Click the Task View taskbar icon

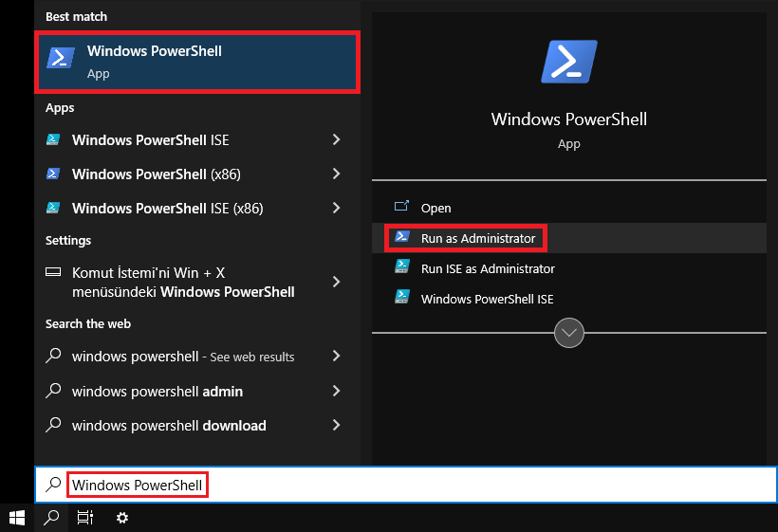[85, 518]
